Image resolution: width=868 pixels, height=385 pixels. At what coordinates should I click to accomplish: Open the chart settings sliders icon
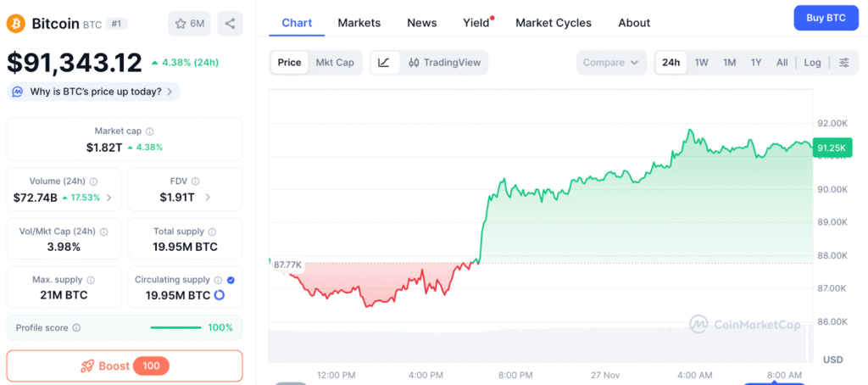[844, 63]
